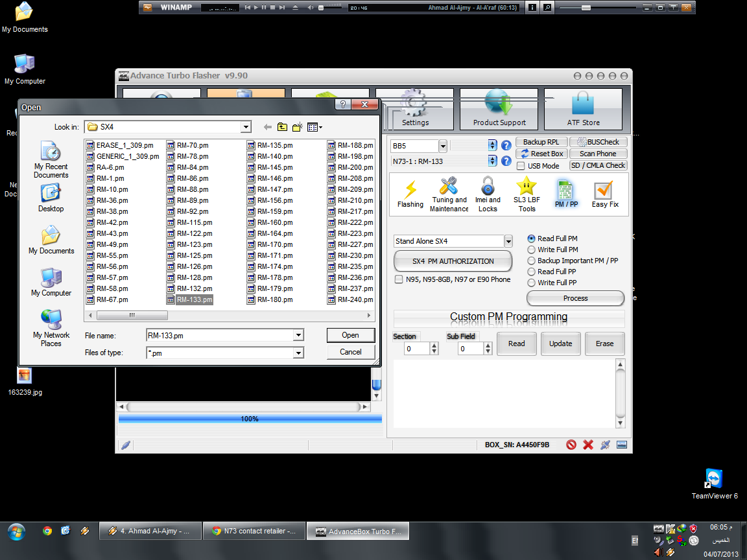Click SX4 PM AUTHORIZATION button

[453, 261]
